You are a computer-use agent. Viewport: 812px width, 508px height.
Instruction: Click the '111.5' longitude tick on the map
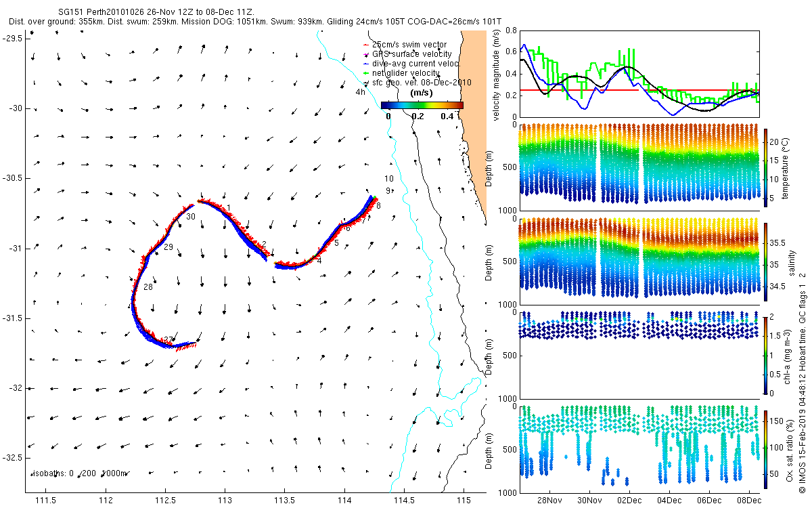click(x=45, y=501)
